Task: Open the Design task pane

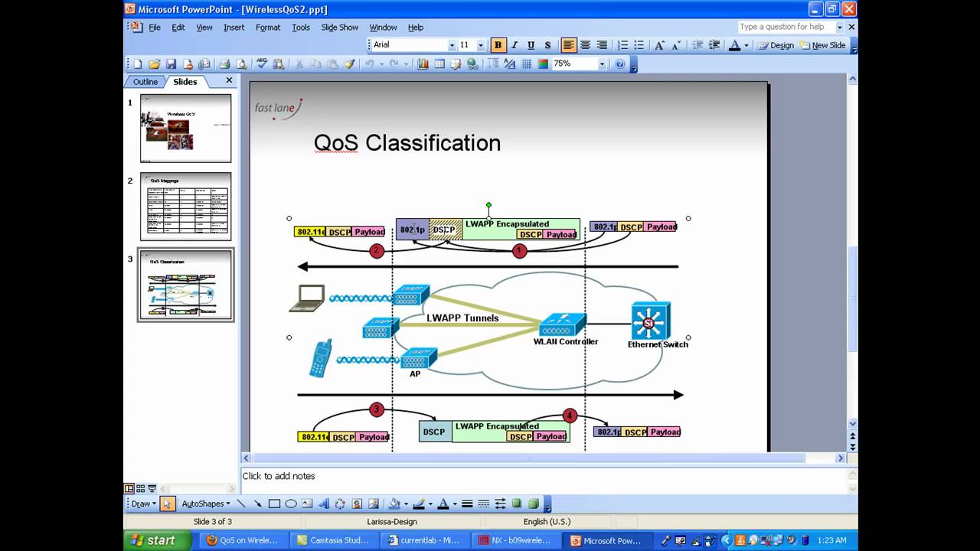Action: coord(776,45)
